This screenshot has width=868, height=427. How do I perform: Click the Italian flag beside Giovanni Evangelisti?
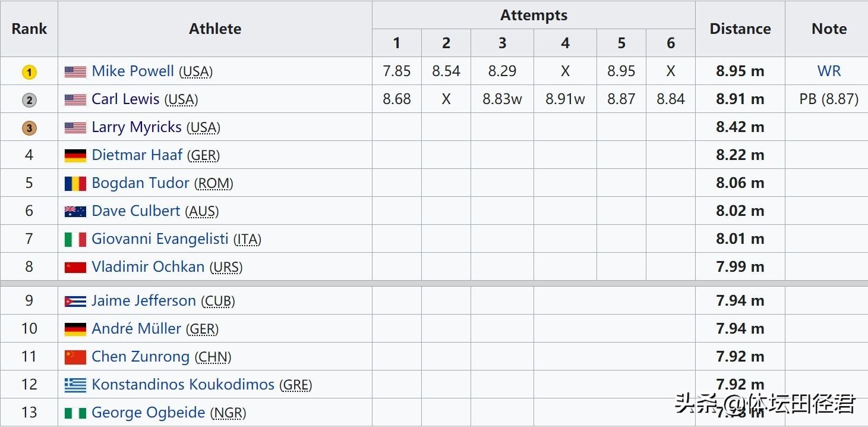[75, 239]
